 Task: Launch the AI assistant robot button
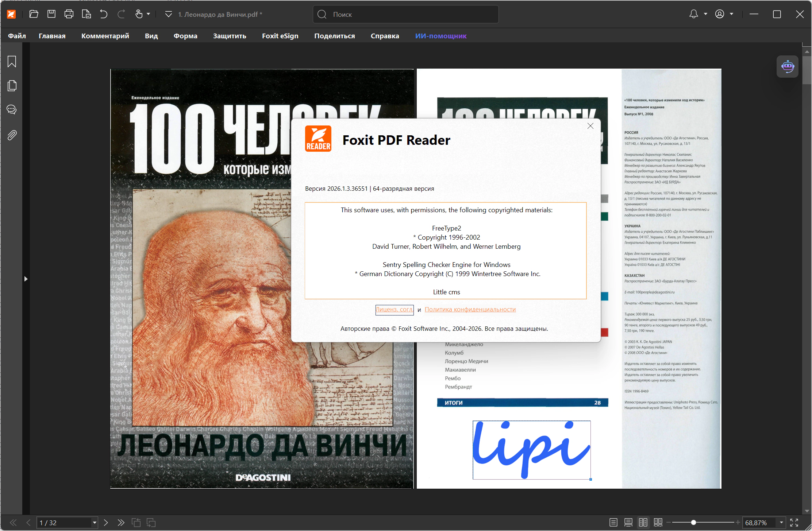[788, 66]
